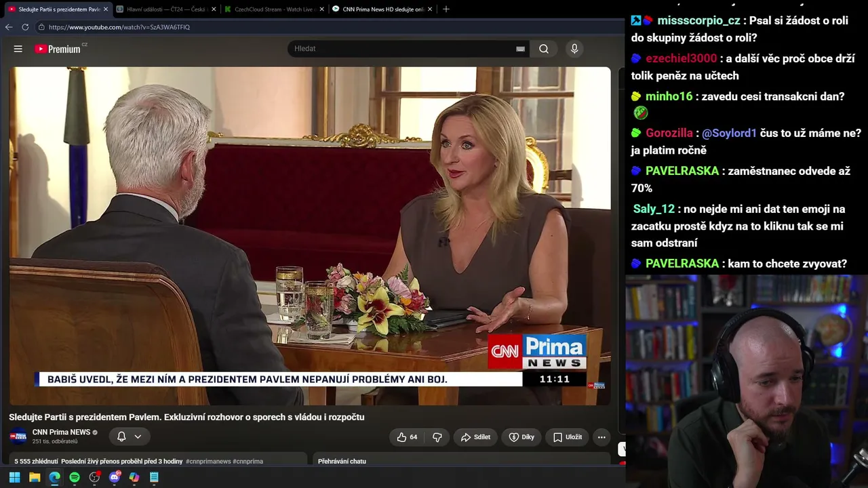Open the Notepad taskbar icon

pyautogui.click(x=154, y=477)
